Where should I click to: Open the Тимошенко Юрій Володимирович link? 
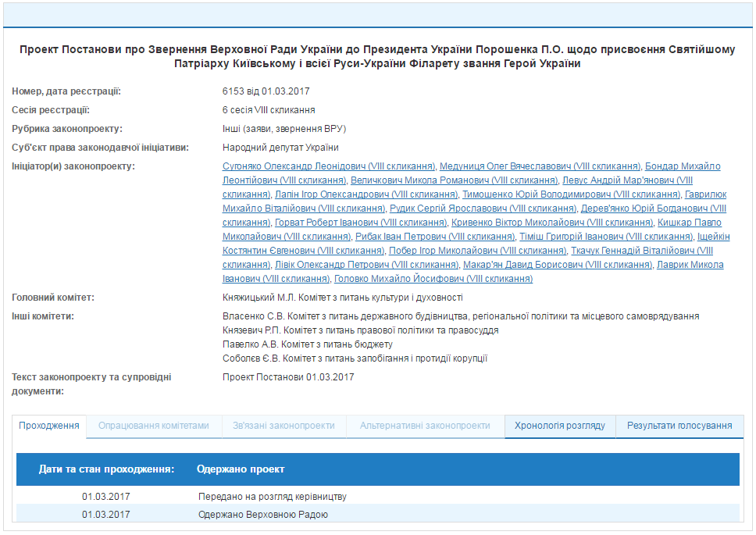pyautogui.click(x=571, y=194)
